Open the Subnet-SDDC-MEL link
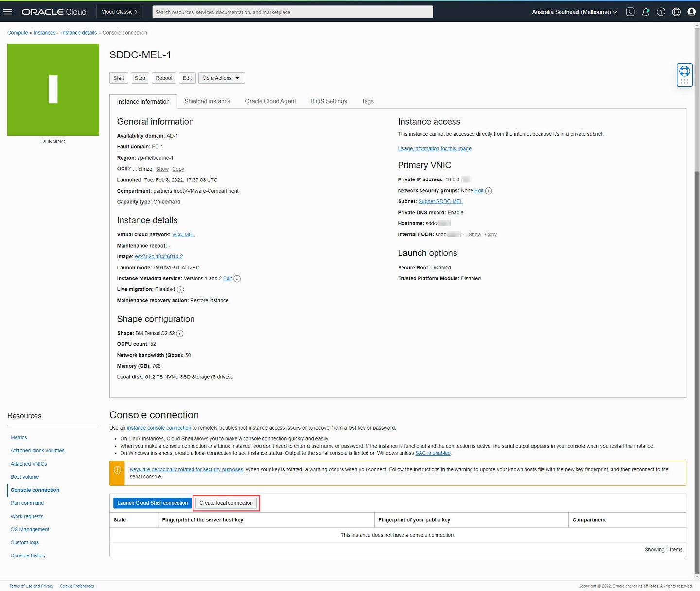700x591 pixels. pyautogui.click(x=440, y=201)
